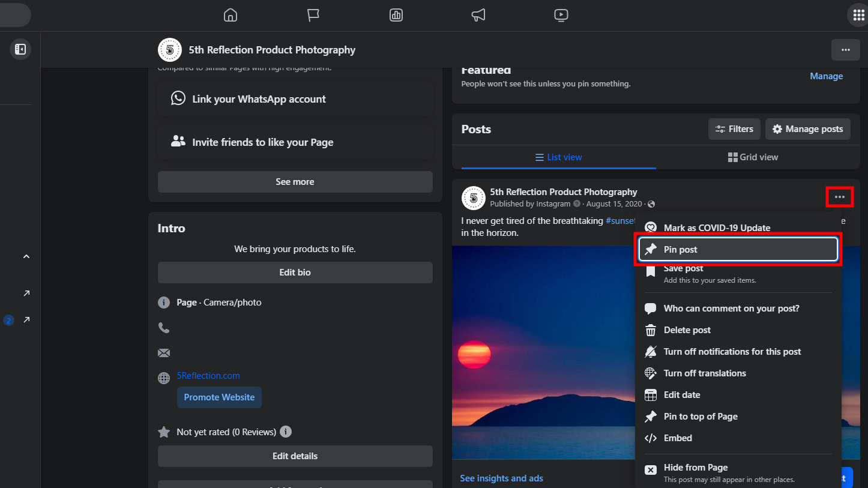Screen dimensions: 868x488
Task: Go to the Home feed icon
Action: point(231,15)
